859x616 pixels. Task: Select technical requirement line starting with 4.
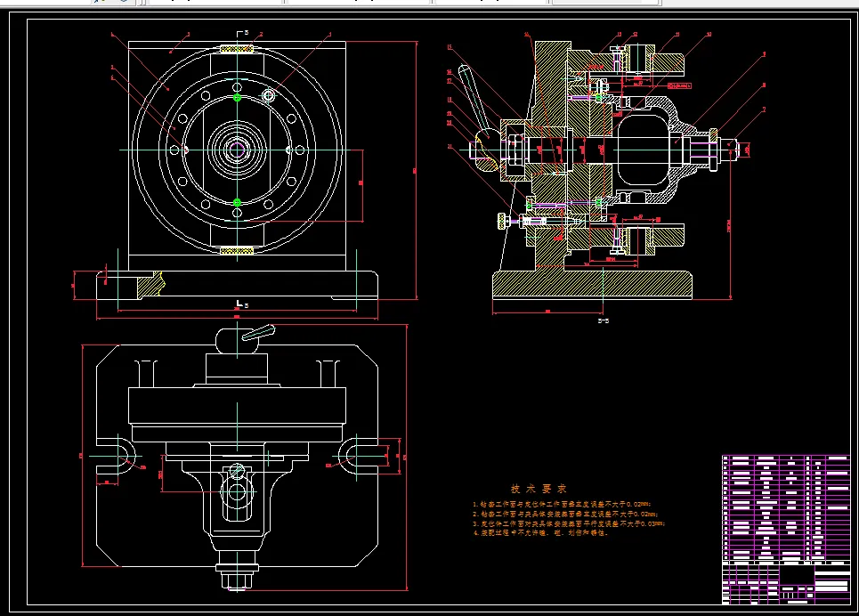point(540,532)
